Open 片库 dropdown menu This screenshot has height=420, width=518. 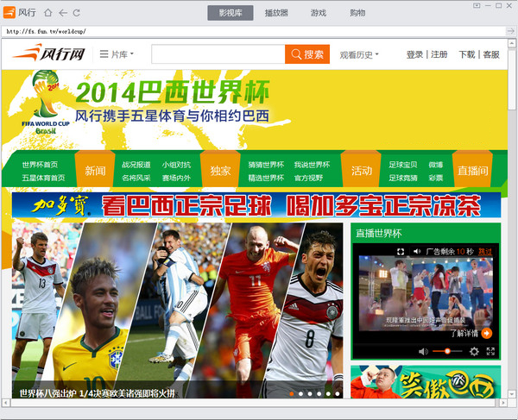point(117,54)
